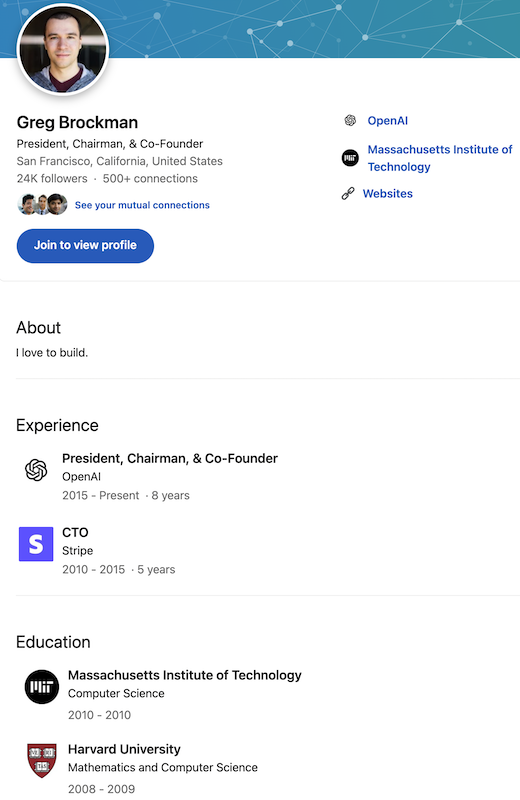The width and height of the screenshot is (520, 800).
Task: Click Join to view profile button
Action: click(x=85, y=246)
